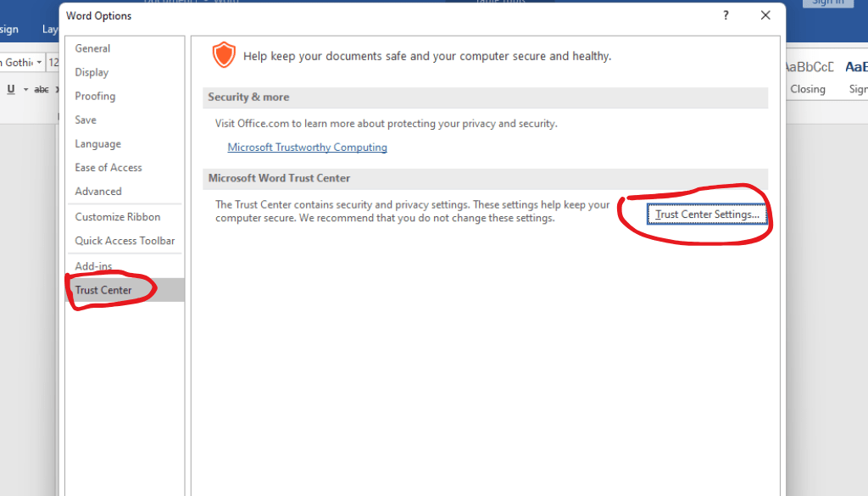The width and height of the screenshot is (868, 496).
Task: Apply the Closing style in Word
Action: tap(808, 76)
